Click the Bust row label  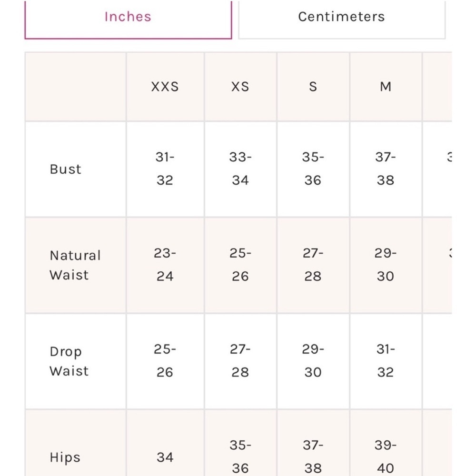66,169
